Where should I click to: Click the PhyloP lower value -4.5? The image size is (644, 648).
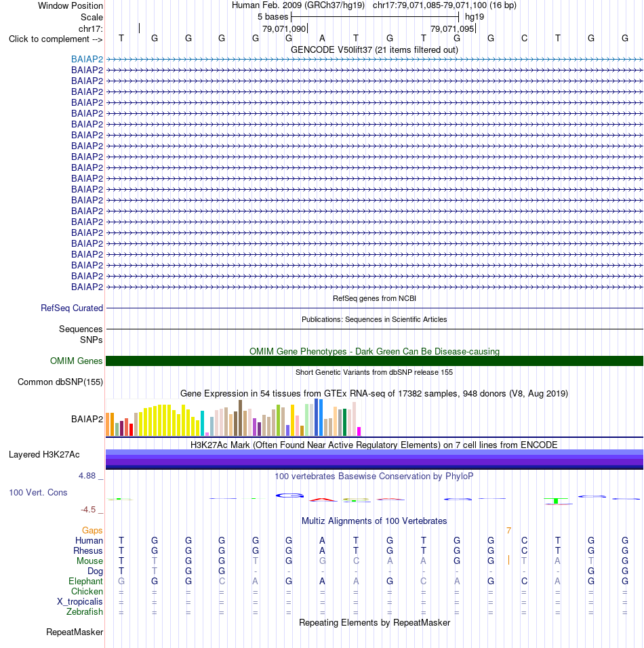(x=88, y=510)
